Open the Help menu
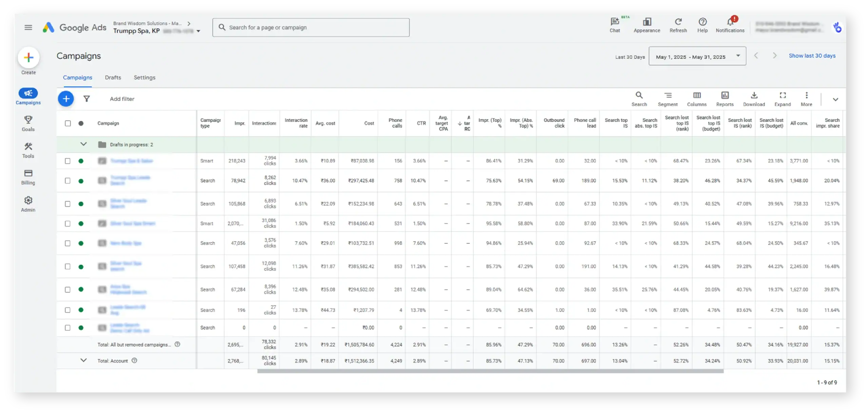Screen dimensions: 868x414 pyautogui.click(x=703, y=25)
